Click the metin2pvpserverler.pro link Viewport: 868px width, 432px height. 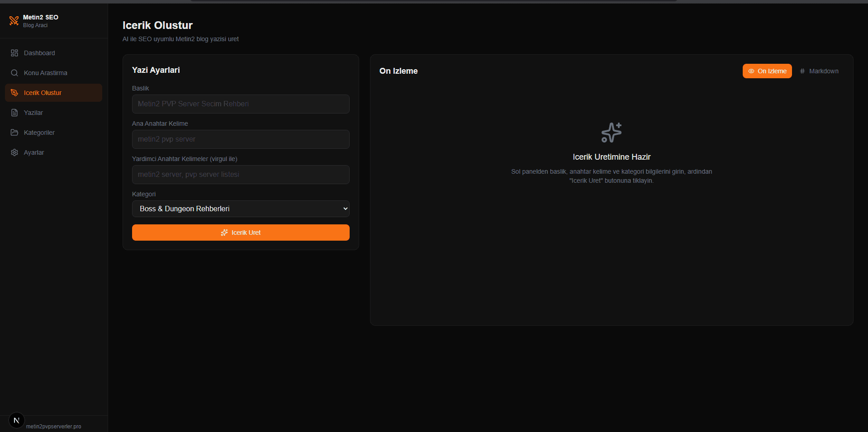pos(53,427)
